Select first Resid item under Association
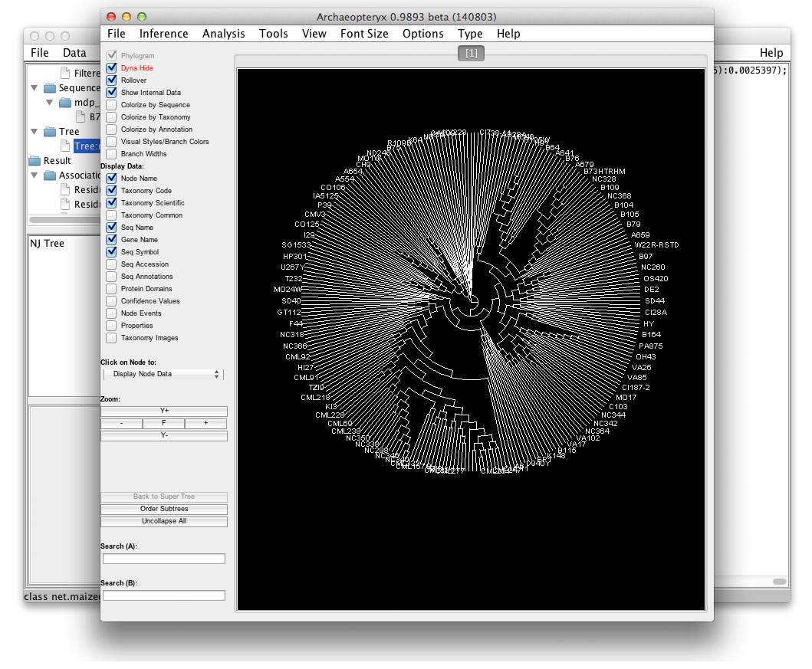Image resolution: width=812 pixels, height=669 pixels. point(87,190)
